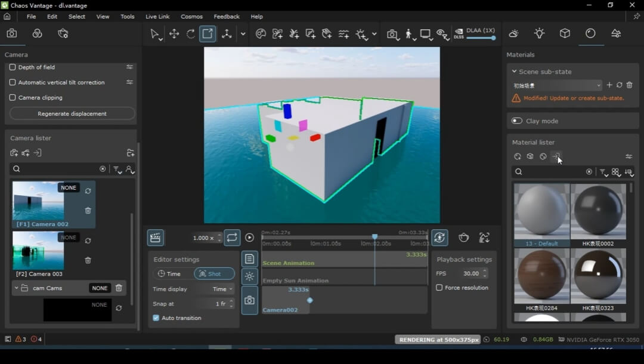Image resolution: width=644 pixels, height=364 pixels.
Task: Play the animation
Action: [x=249, y=237]
